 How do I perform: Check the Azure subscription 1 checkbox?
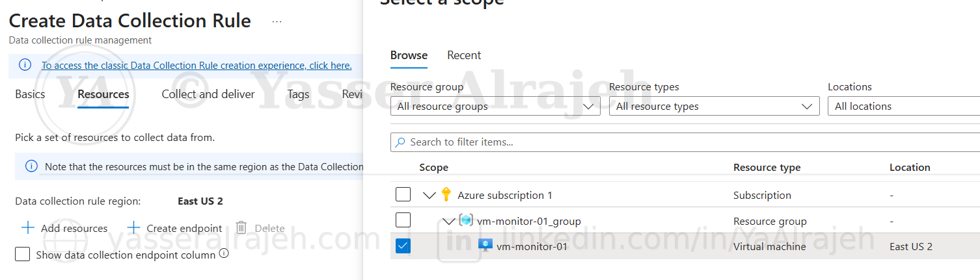(403, 194)
